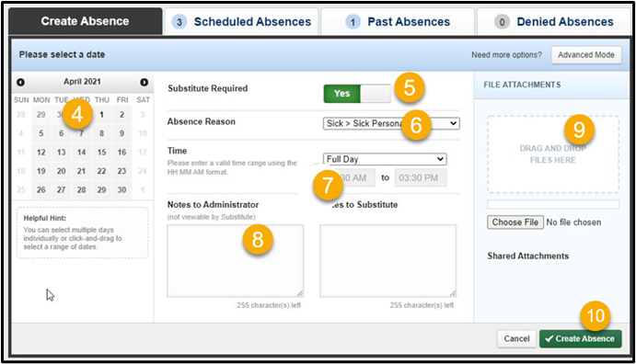
Task: Open the Past Absences tab
Action: pyautogui.click(x=398, y=22)
